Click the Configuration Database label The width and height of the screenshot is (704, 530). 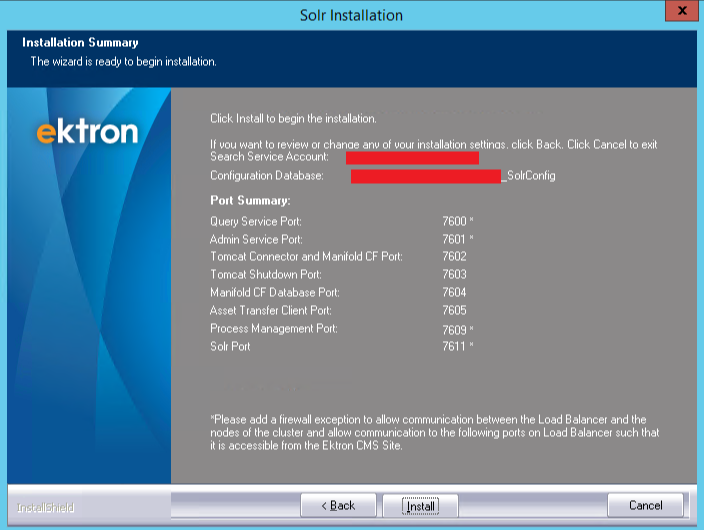click(x=266, y=176)
